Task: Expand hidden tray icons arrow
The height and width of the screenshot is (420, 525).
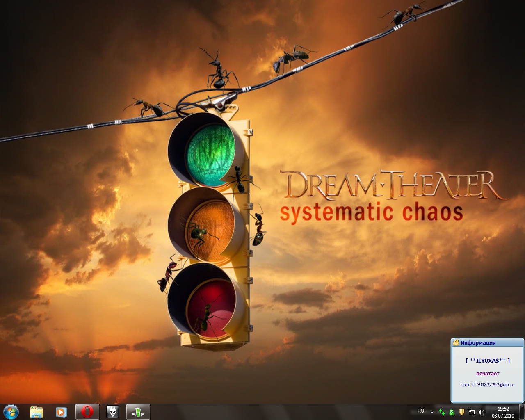Action: pyautogui.click(x=432, y=412)
